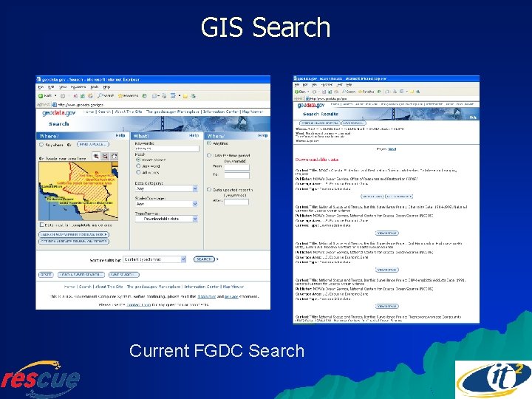
Task: Click the yellow folder icon in Search window toolbar
Action: 185,96
